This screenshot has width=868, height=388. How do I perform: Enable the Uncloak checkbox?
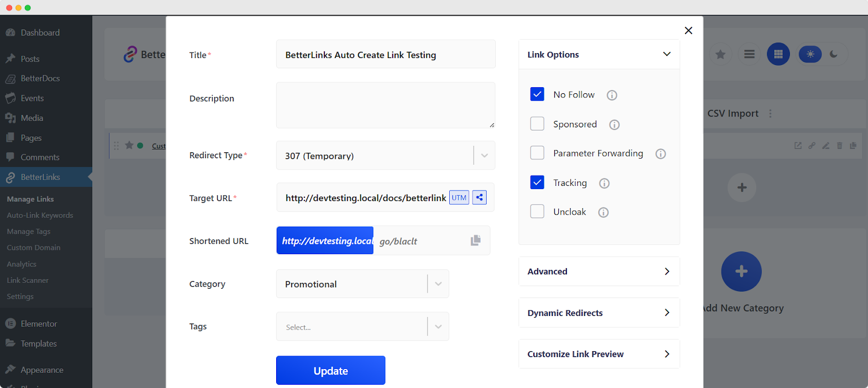tap(537, 211)
